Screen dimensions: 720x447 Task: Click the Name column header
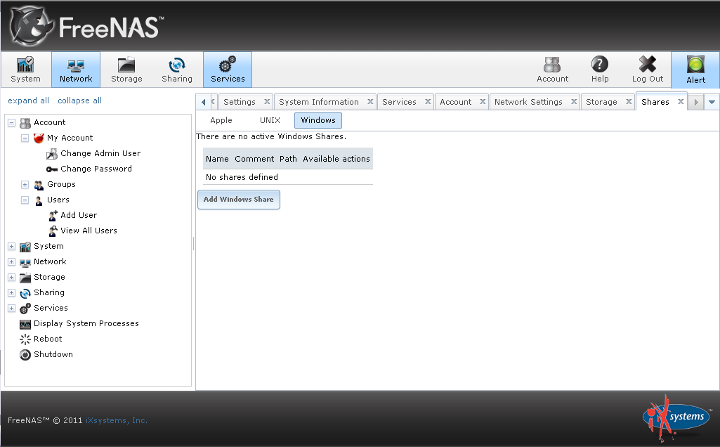point(217,159)
